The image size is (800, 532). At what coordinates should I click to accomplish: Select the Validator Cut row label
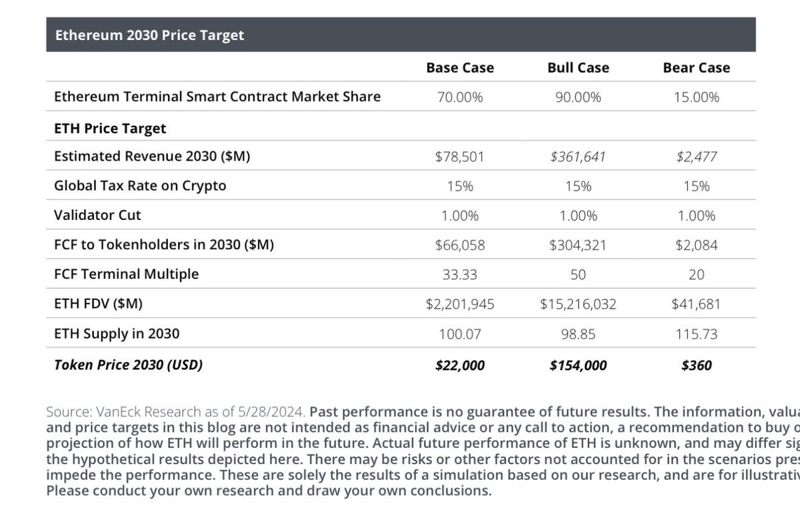click(x=97, y=215)
